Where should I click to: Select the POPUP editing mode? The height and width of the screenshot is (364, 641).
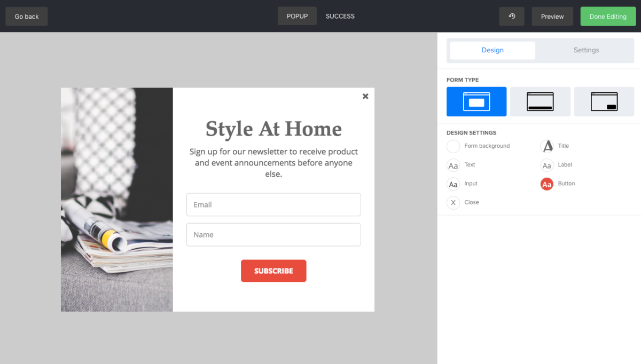(297, 16)
